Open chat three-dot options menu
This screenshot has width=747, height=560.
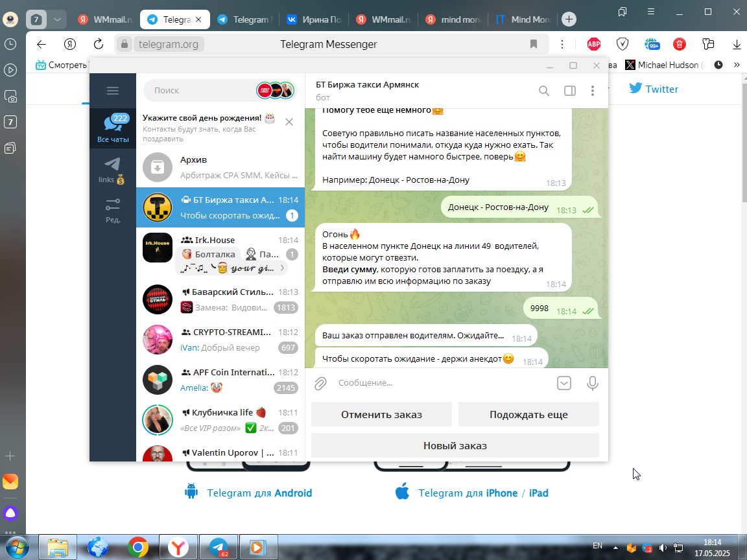pos(593,91)
